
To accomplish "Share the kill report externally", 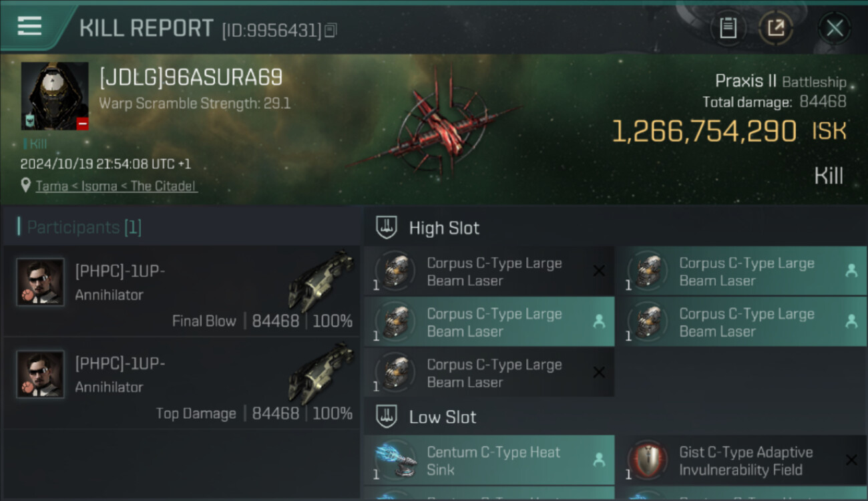I will click(x=776, y=28).
